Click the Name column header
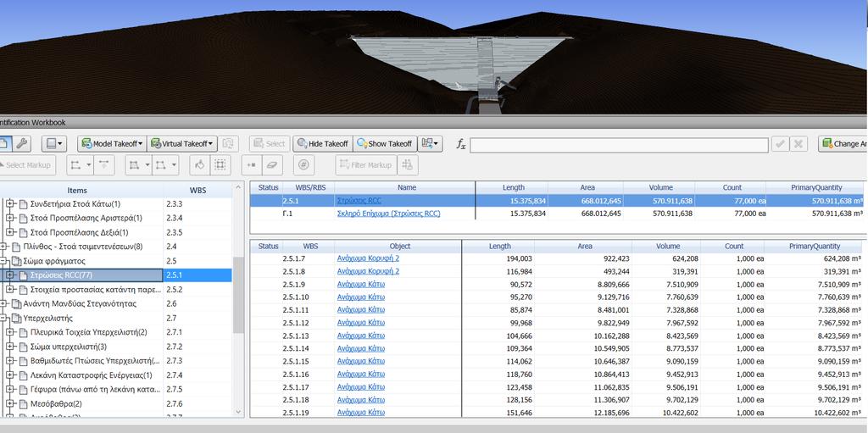The image size is (868, 433). click(405, 188)
